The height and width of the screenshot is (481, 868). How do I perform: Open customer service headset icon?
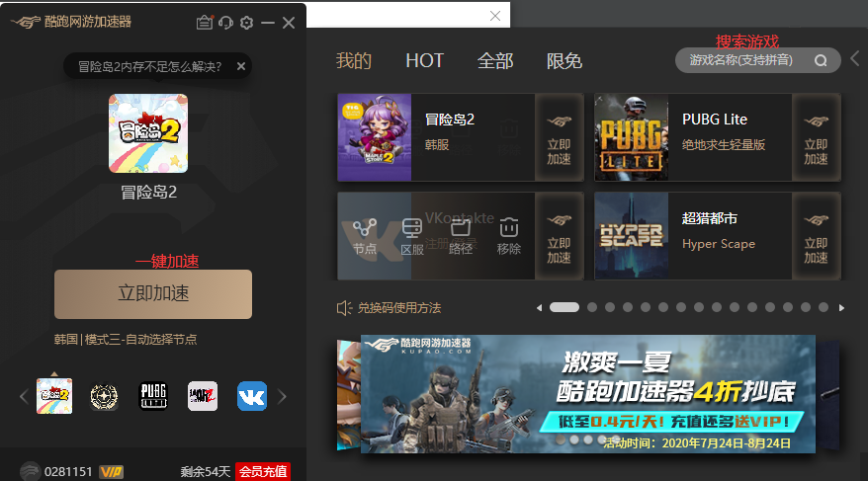(225, 23)
